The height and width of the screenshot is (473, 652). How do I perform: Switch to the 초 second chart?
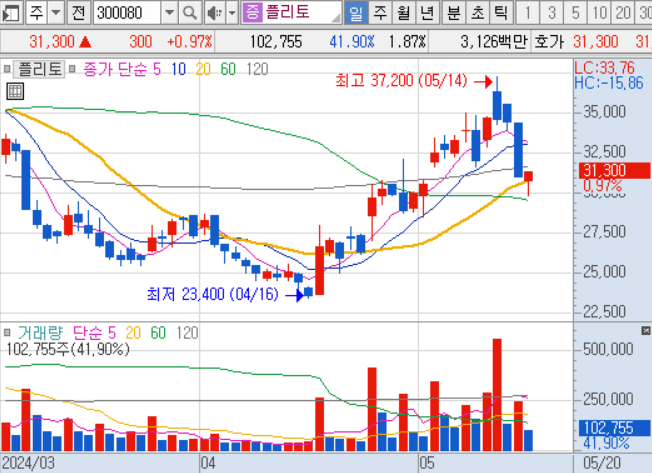(x=477, y=13)
